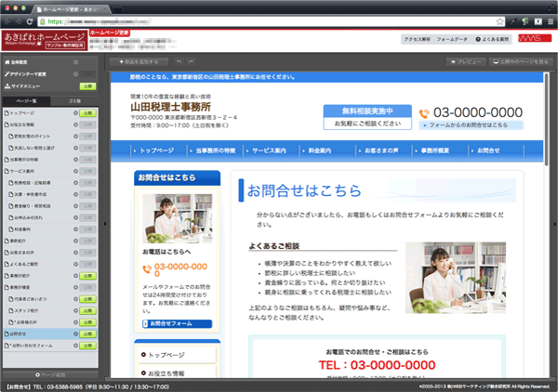
Task: Click gear icon for お問合せ page row
Action: pos(74,333)
